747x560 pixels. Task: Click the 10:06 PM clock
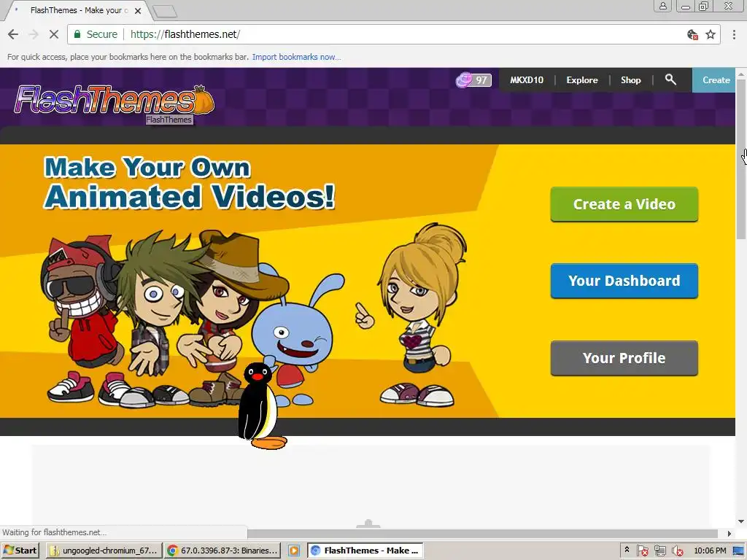tap(710, 551)
